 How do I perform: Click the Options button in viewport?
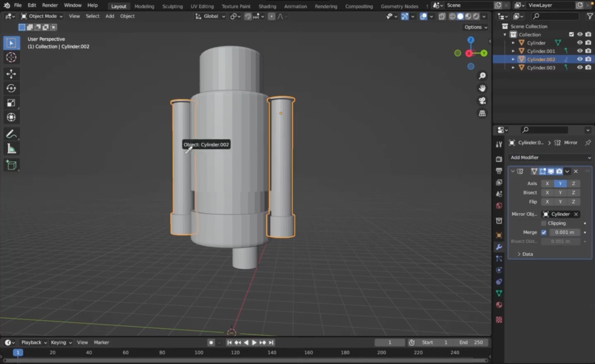point(475,27)
